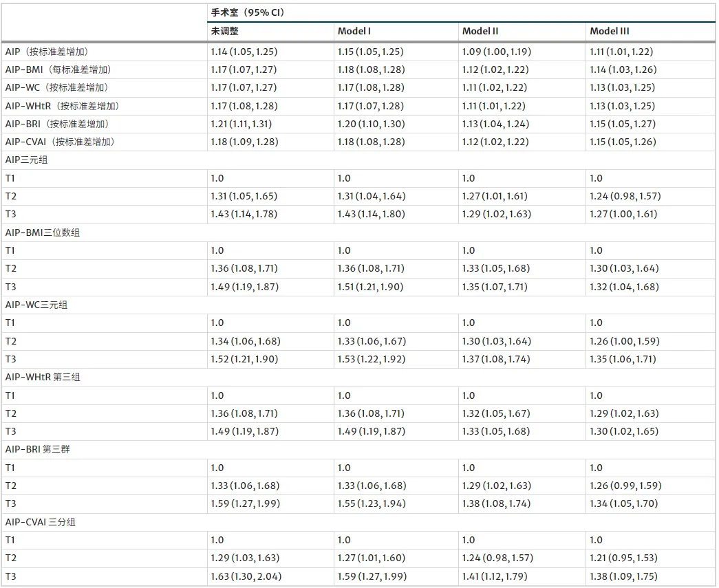Click the Model I column header
Image resolution: width=719 pixels, height=588 pixels.
click(x=354, y=31)
